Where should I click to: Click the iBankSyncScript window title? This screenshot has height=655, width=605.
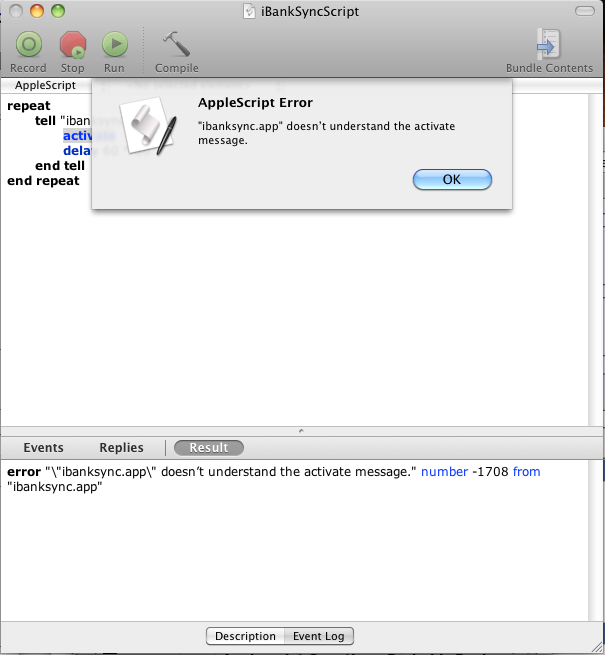[x=310, y=11]
